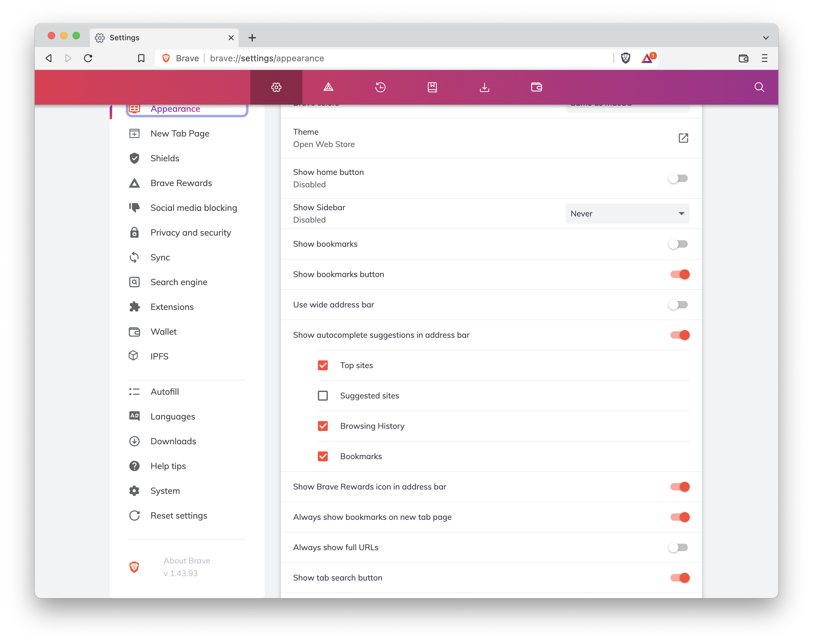Open Brave Rewards from the top toolbar
This screenshot has height=644, width=813.
coord(328,87)
